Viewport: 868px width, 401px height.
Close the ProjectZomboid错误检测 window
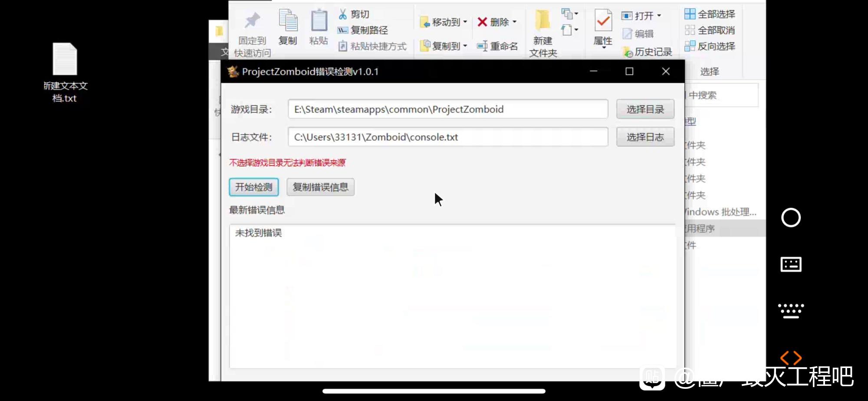(x=666, y=71)
